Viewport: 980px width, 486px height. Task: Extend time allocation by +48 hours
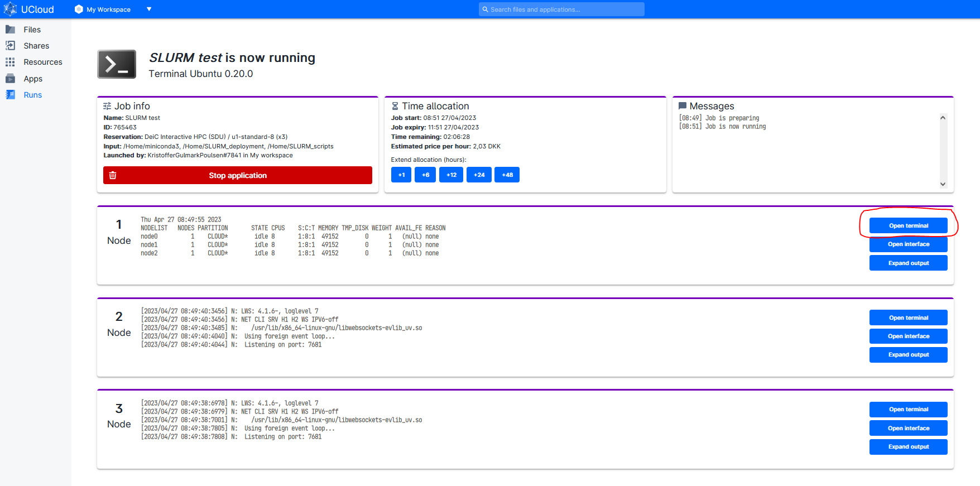(x=507, y=175)
